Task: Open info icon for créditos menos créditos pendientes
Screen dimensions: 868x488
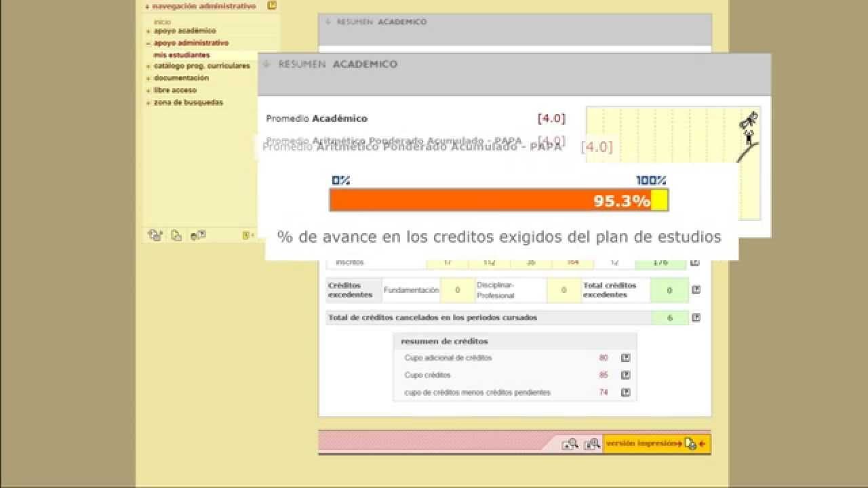Action: tap(626, 392)
